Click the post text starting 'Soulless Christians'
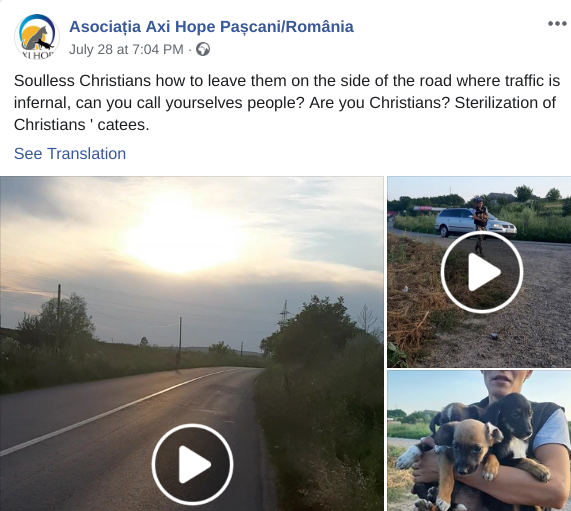The image size is (571, 511). 287,103
